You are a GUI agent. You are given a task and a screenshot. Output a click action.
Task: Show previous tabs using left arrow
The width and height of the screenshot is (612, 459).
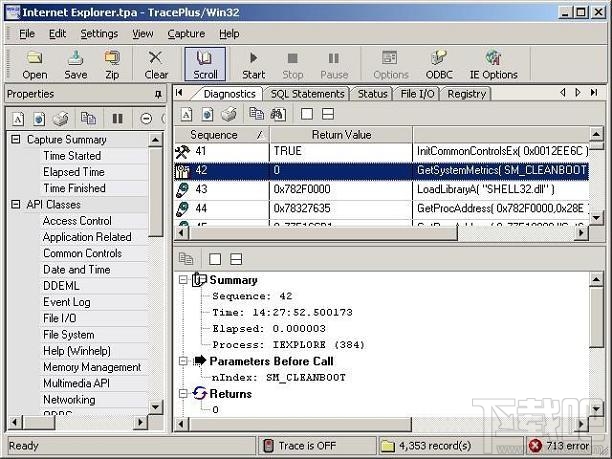point(562,93)
